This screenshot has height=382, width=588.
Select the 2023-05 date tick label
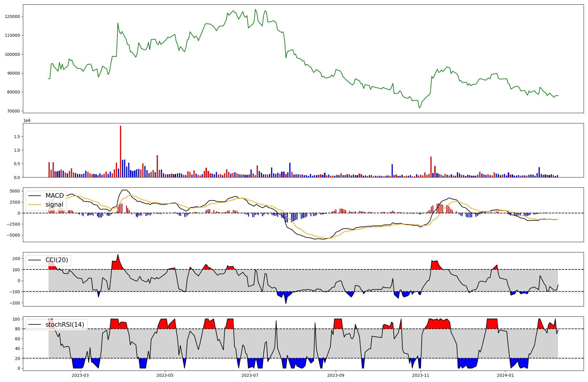[165, 375]
